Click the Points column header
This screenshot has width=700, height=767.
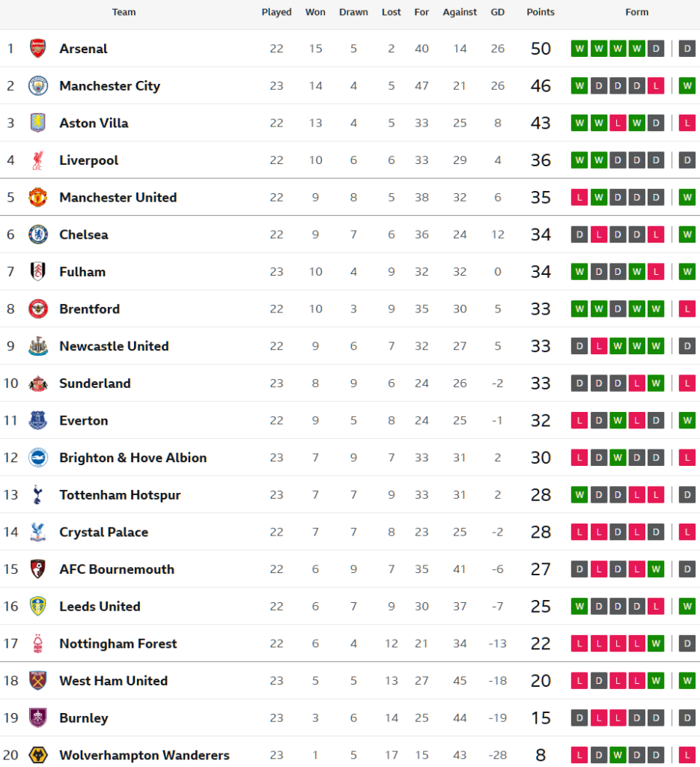click(x=541, y=12)
